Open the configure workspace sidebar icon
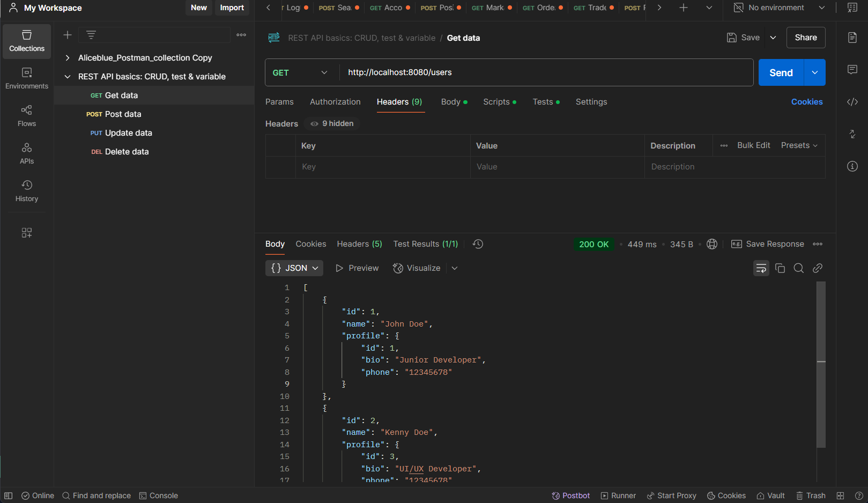This screenshot has width=868, height=503. [27, 232]
